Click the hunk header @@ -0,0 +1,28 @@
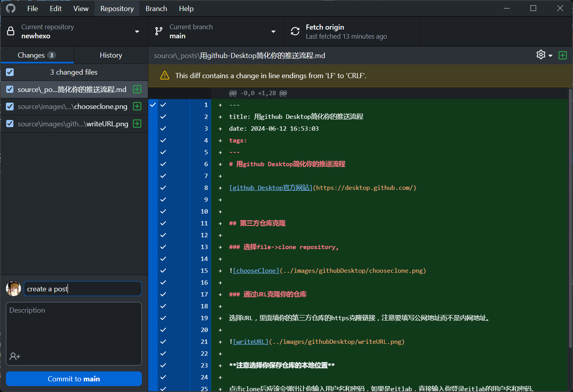Viewport: 573px width, 392px height. (x=258, y=93)
